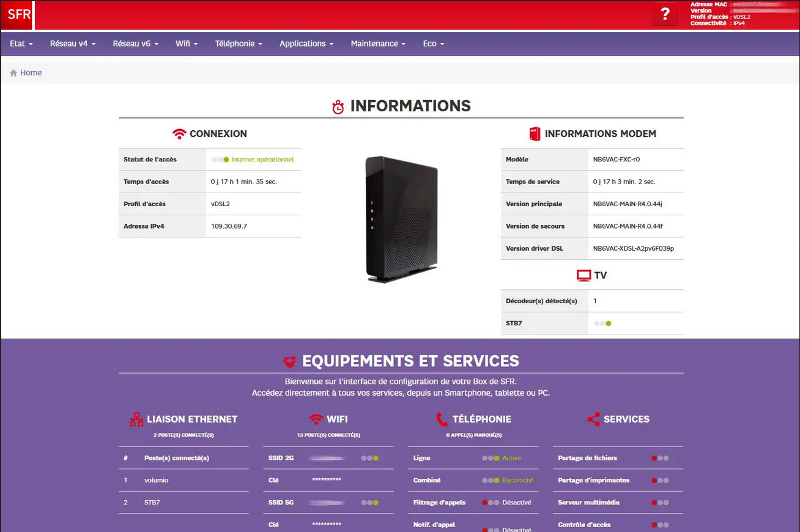Expand the Réseau v4 dropdown menu
The width and height of the screenshot is (800, 532).
[73, 43]
